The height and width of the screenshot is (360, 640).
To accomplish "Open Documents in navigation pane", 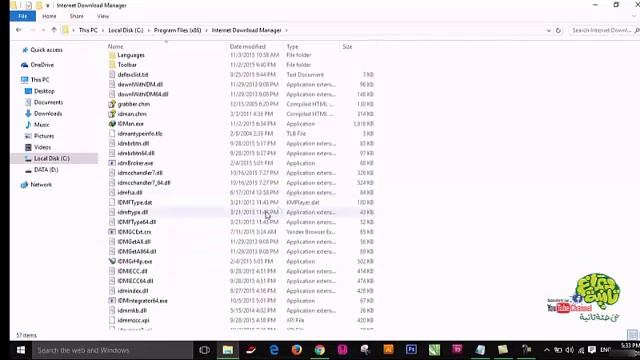I will pos(48,102).
